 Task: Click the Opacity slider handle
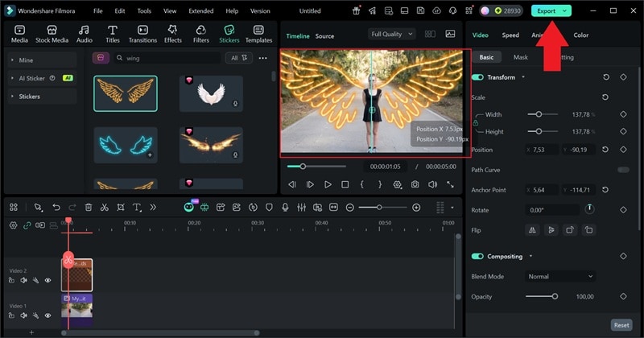(555, 297)
